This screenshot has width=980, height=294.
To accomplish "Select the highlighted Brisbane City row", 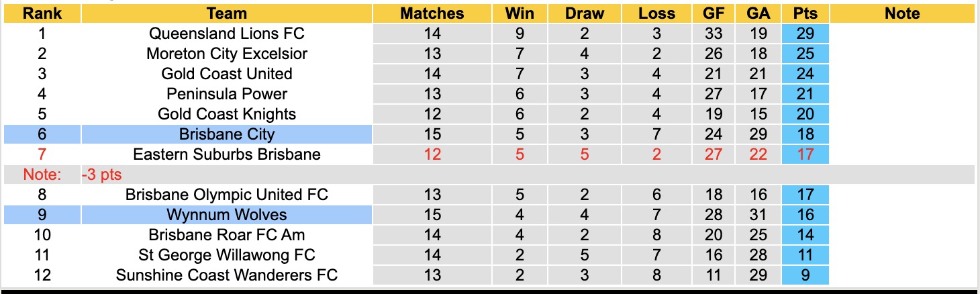I will click(x=227, y=134).
